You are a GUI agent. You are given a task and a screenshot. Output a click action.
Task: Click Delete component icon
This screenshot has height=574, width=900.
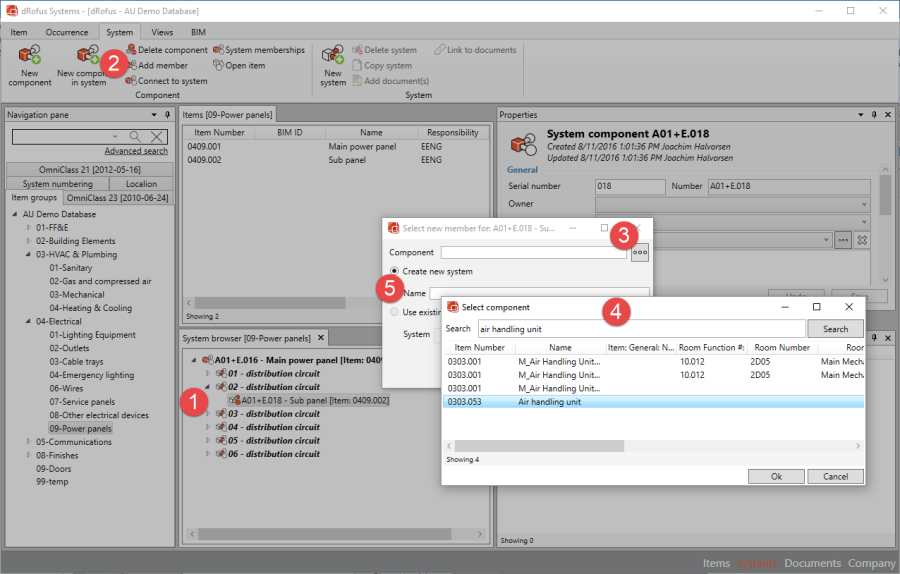[x=131, y=50]
